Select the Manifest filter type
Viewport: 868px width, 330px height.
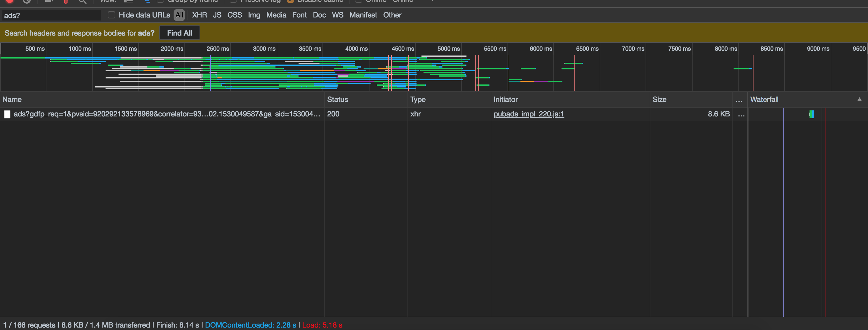tap(363, 15)
